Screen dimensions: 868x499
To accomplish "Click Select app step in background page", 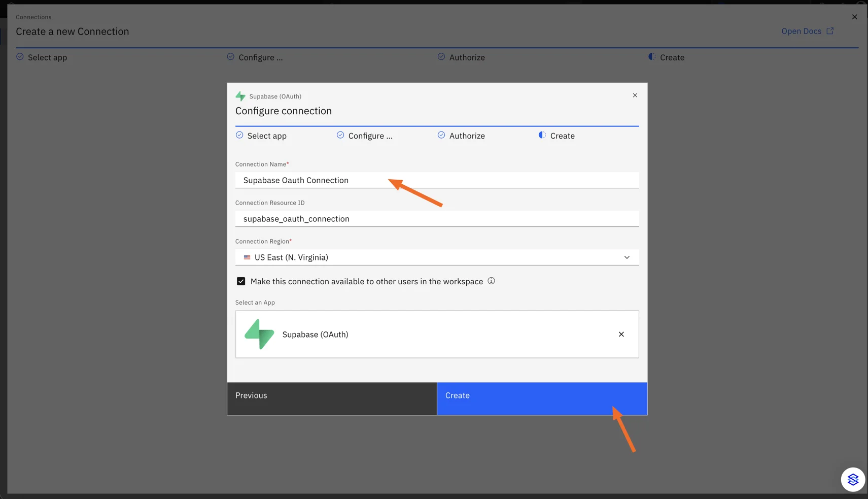I will pos(42,57).
